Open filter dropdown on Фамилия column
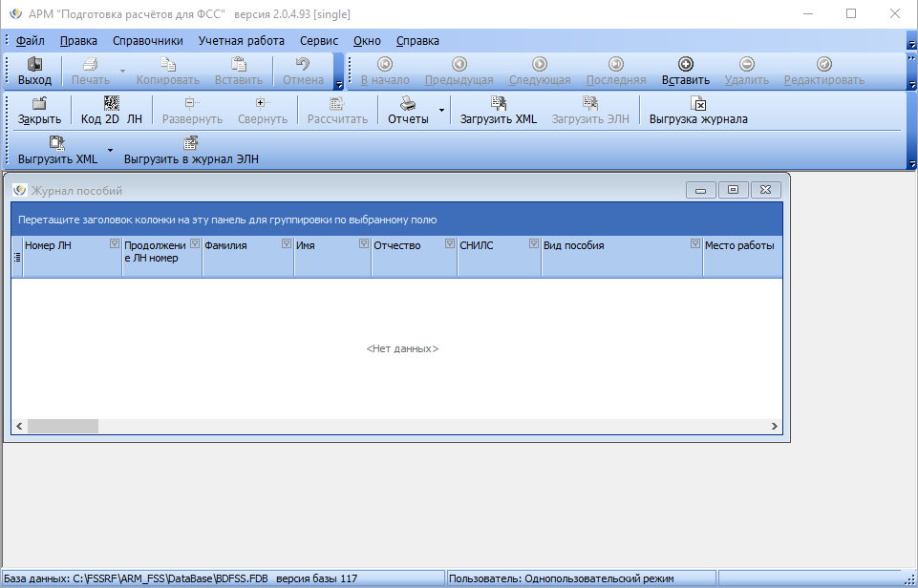Viewport: 918px width, 588px height. (287, 244)
